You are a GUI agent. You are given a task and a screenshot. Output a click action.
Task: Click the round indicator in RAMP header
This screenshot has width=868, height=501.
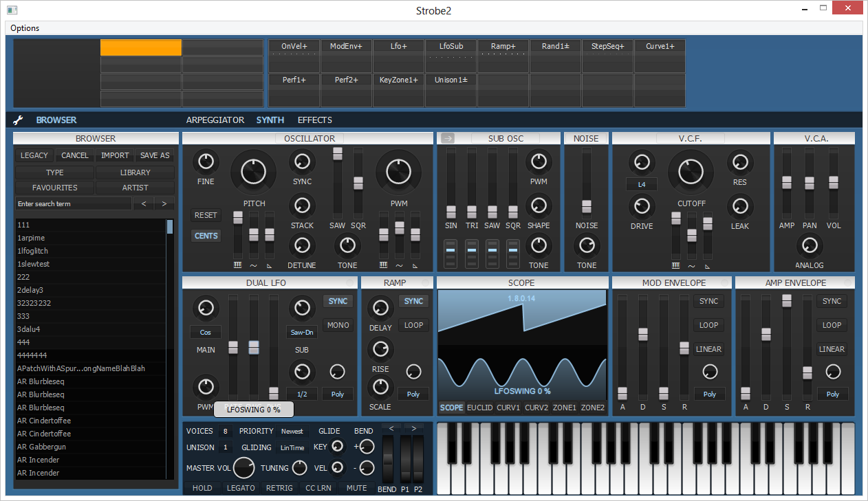[426, 282]
